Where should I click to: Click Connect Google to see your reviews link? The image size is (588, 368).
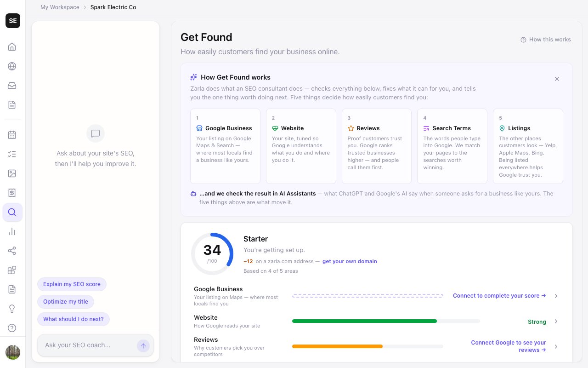click(x=509, y=346)
